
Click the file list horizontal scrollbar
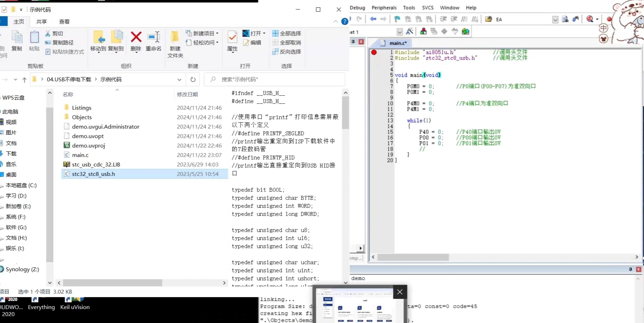(x=112, y=283)
